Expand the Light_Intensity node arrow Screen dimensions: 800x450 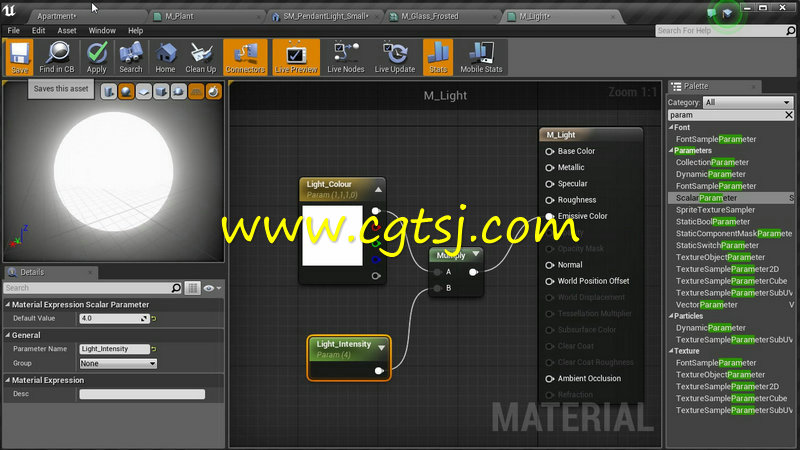click(381, 347)
